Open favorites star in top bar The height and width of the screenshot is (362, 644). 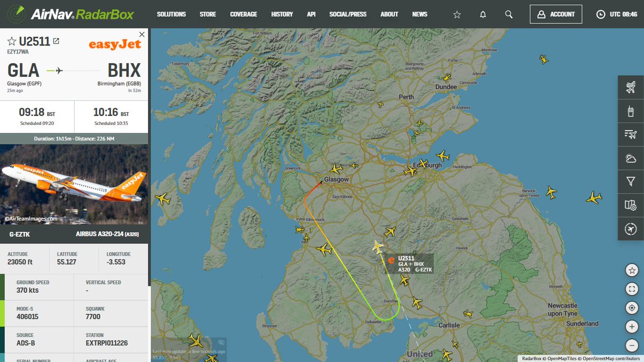[457, 14]
